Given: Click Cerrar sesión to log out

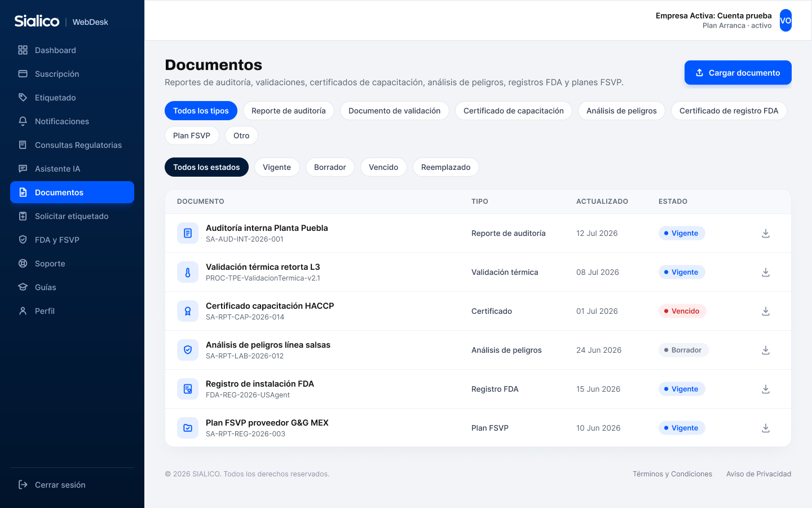Looking at the screenshot, I should click(x=72, y=485).
